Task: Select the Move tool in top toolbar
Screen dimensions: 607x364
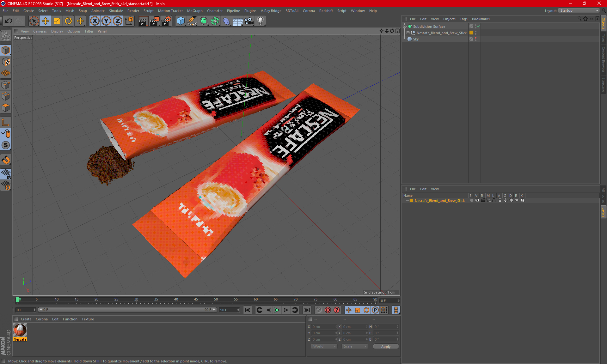Action: [x=46, y=21]
